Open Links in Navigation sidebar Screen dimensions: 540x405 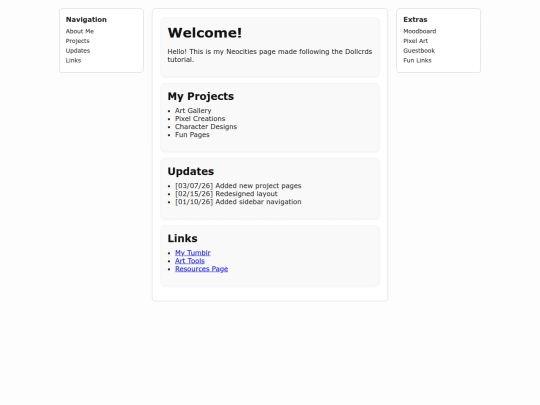73,60
